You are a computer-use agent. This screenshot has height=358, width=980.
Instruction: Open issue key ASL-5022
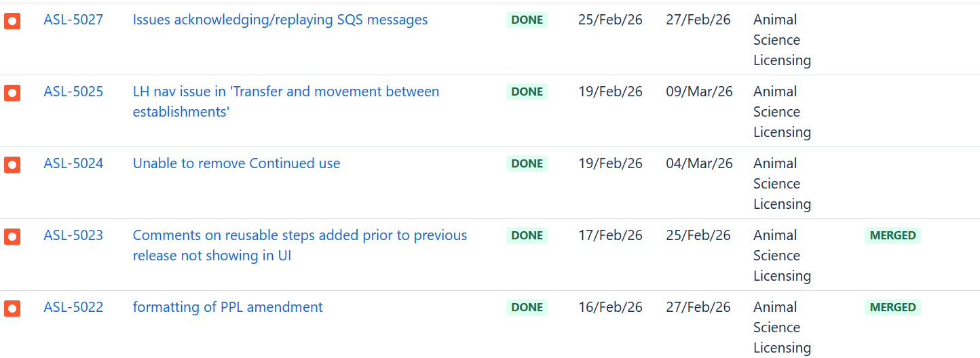pyautogui.click(x=73, y=307)
